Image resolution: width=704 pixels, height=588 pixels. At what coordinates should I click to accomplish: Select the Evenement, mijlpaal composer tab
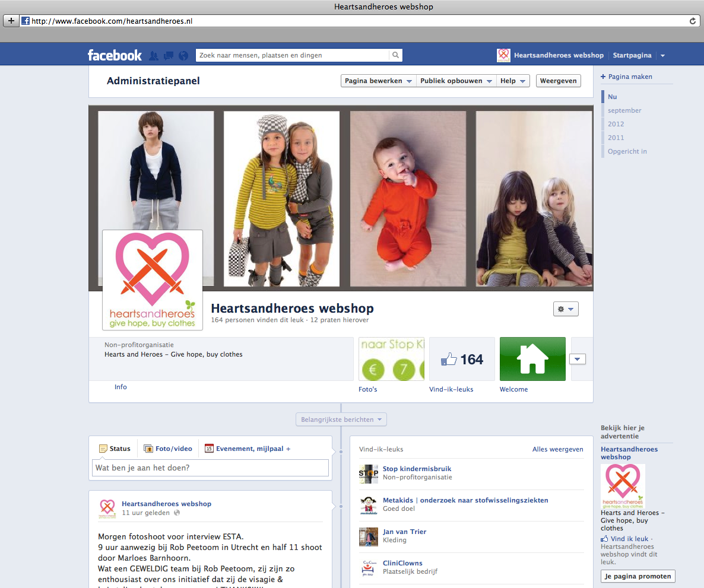pos(248,449)
